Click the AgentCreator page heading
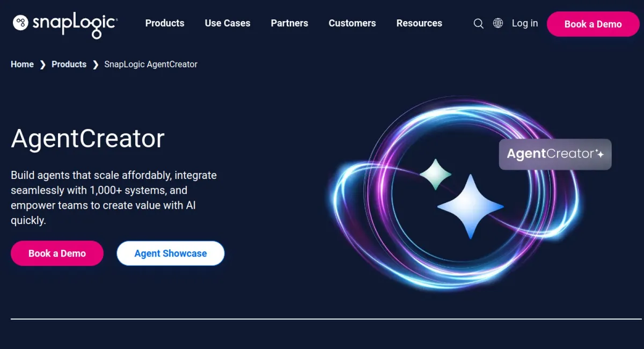 (x=87, y=139)
